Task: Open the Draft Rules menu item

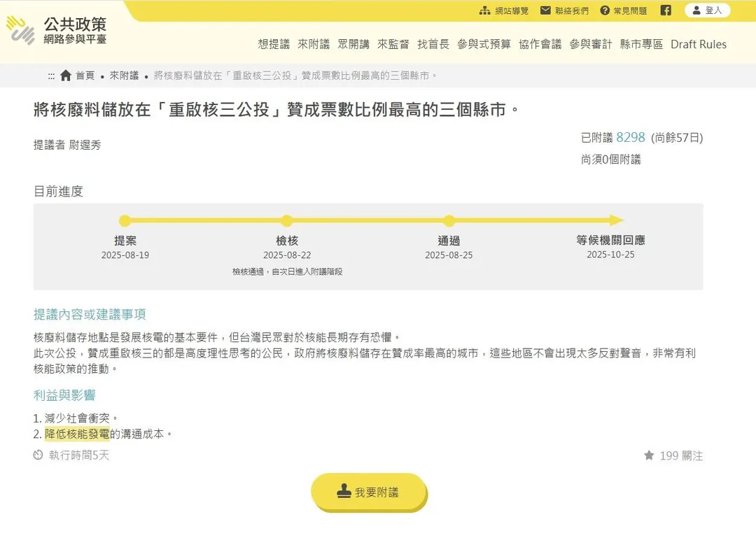Action: pos(699,44)
